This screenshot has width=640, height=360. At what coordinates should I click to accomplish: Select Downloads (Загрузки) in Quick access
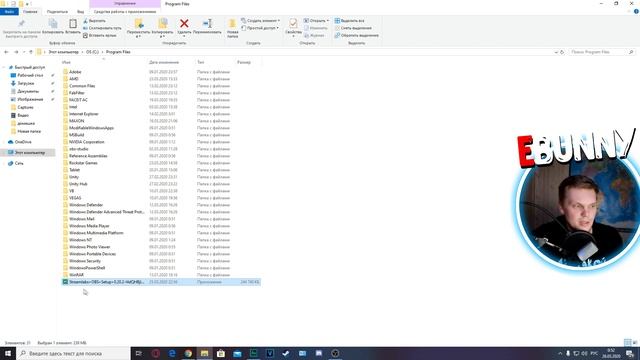click(x=26, y=83)
